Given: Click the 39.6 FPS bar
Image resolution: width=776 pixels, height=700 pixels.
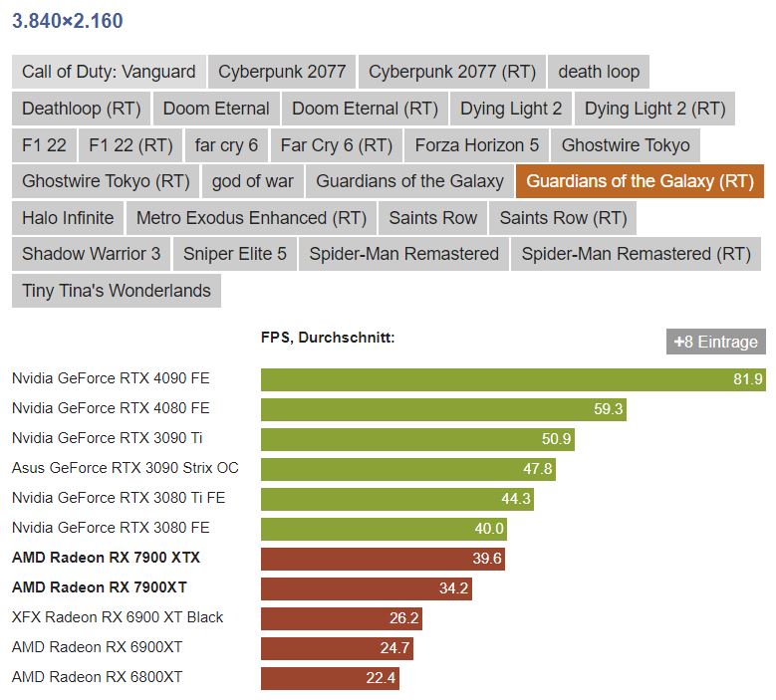Looking at the screenshot, I should tap(384, 559).
